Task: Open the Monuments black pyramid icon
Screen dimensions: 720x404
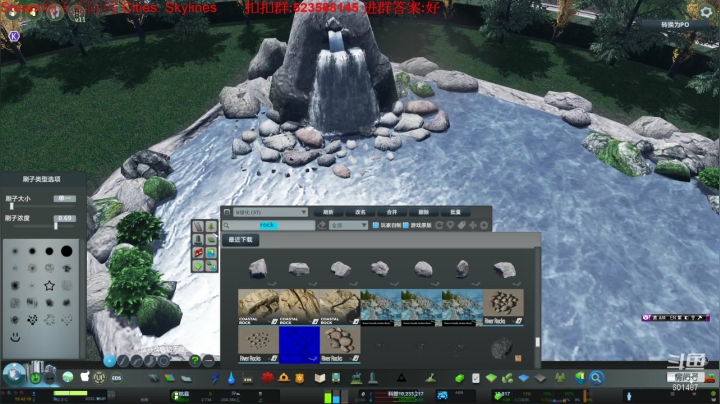Action: click(401, 378)
